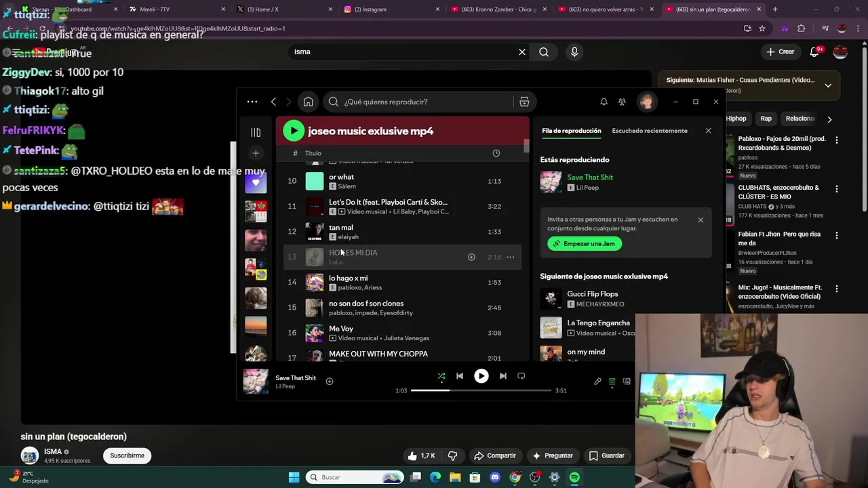
Task: Click the Spotify bottom play button
Action: (481, 376)
